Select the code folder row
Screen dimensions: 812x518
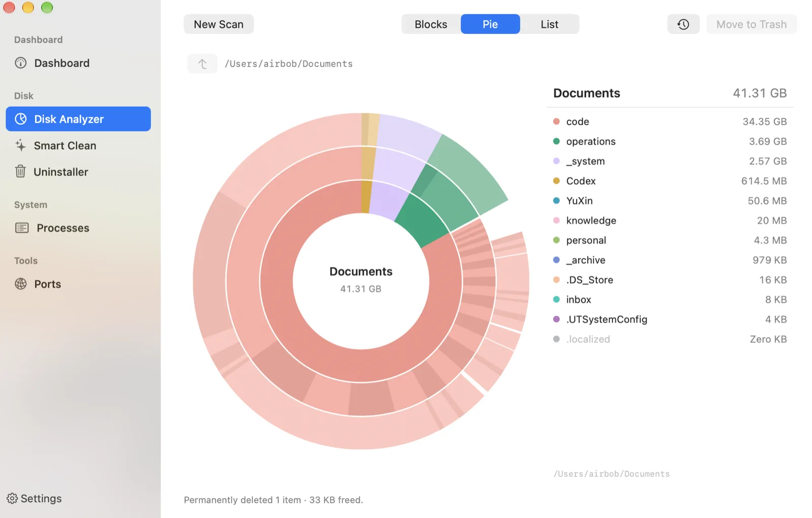pyautogui.click(x=670, y=121)
